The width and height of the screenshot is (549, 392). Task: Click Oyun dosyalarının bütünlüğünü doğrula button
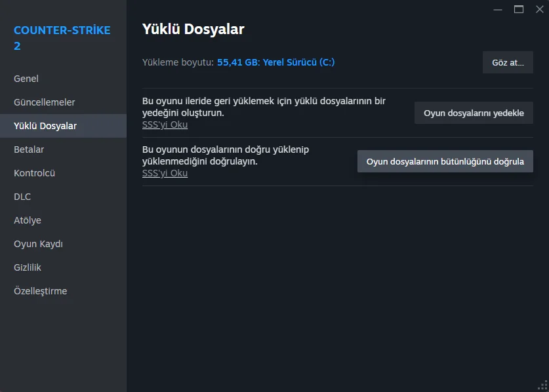[445, 161]
